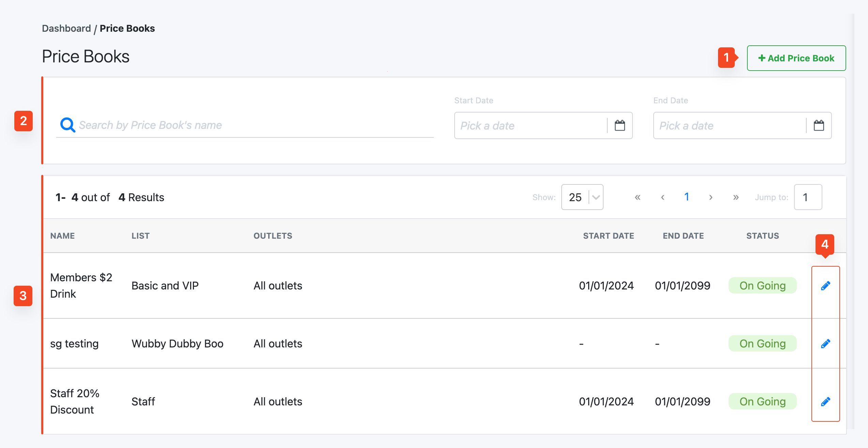The width and height of the screenshot is (868, 448).
Task: Click the Jump to page input box
Action: point(808,197)
